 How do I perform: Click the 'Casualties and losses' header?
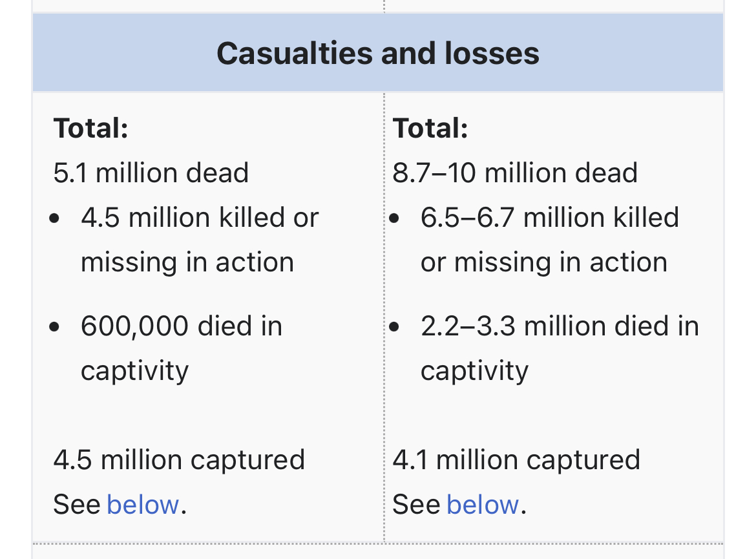coord(378,53)
